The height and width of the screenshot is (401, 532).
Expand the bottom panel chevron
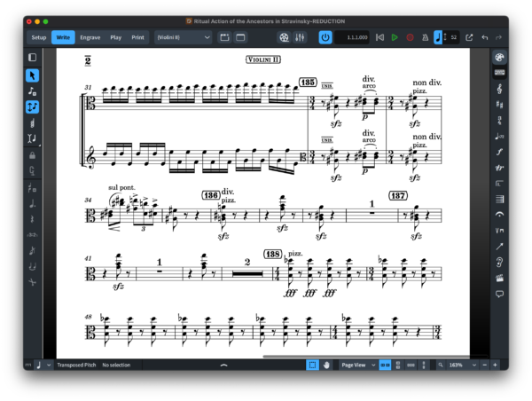224,365
